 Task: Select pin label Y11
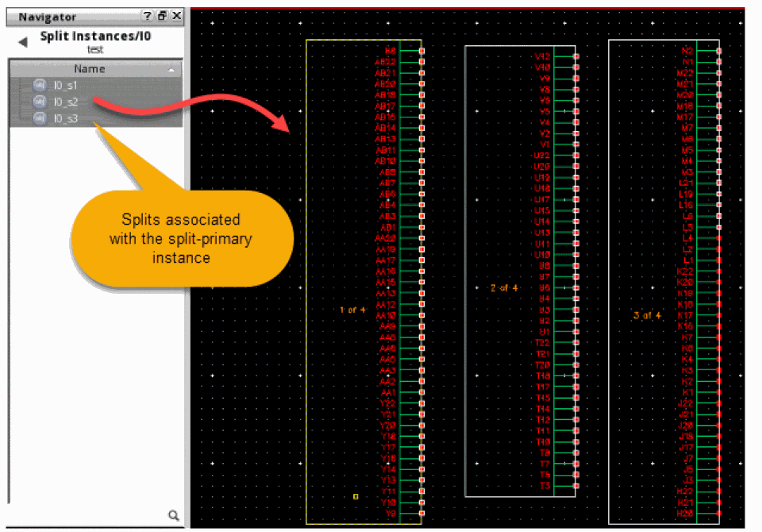(389, 492)
